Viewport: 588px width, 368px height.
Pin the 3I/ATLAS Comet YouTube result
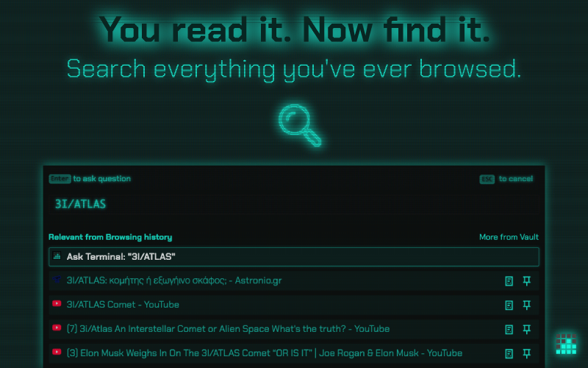pos(527,305)
